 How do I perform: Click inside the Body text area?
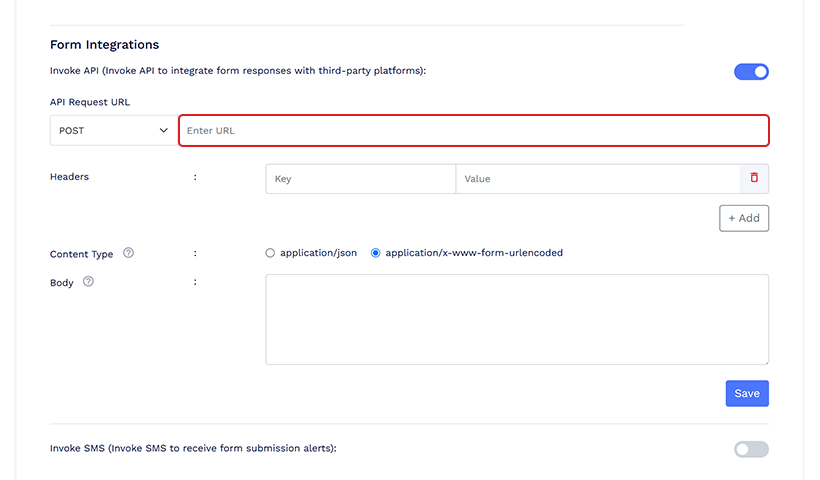(x=516, y=319)
